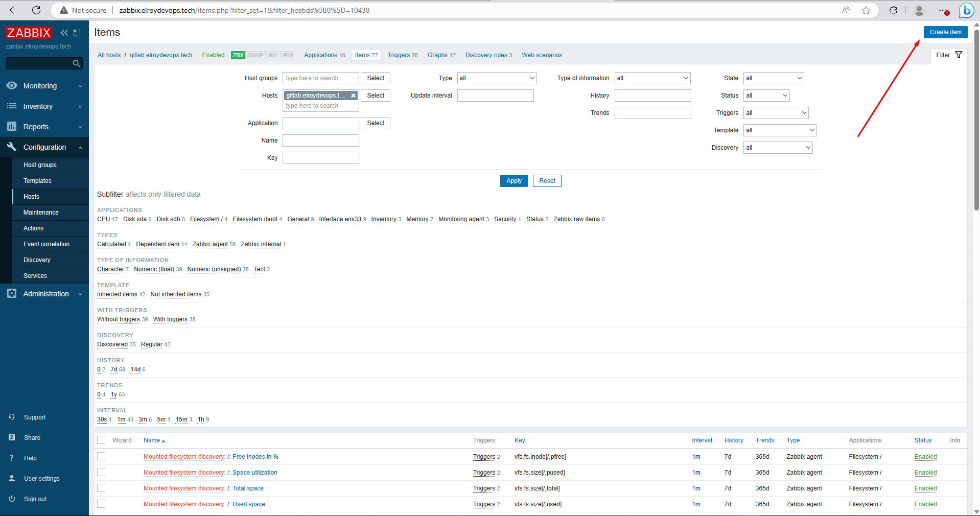This screenshot has width=980, height=516.
Task: Collapse the sidebar with double-chevron icon
Action: pos(64,33)
